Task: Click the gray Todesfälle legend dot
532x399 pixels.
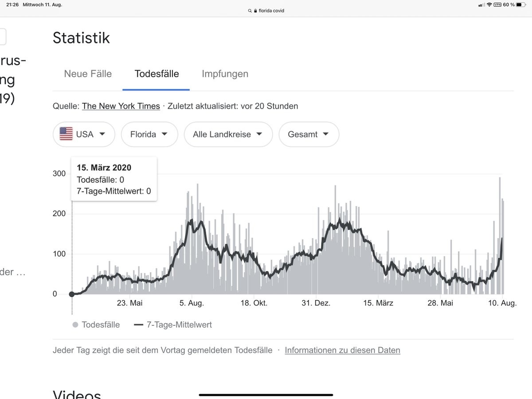Action: (x=75, y=325)
